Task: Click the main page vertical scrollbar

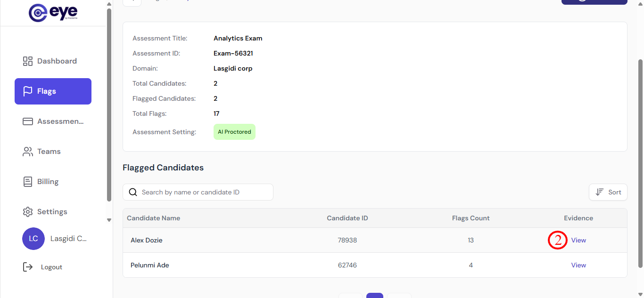Action: coord(640,163)
